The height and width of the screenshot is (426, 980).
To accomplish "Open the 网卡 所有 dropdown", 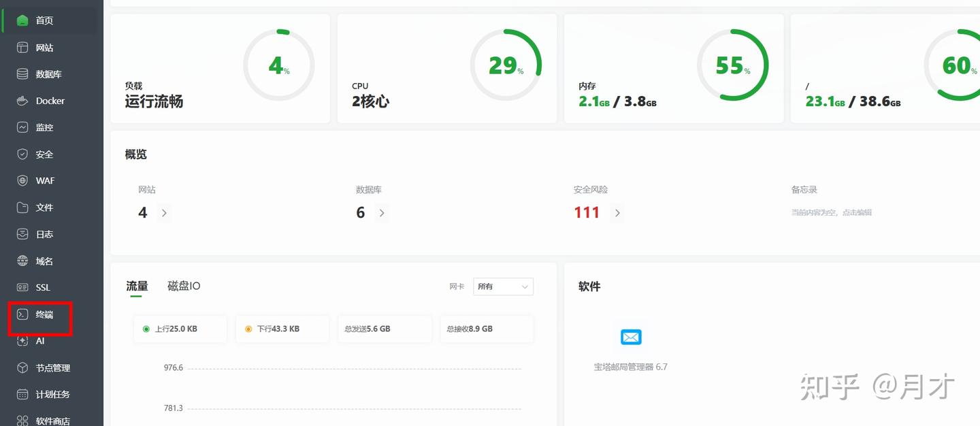I will pos(503,286).
